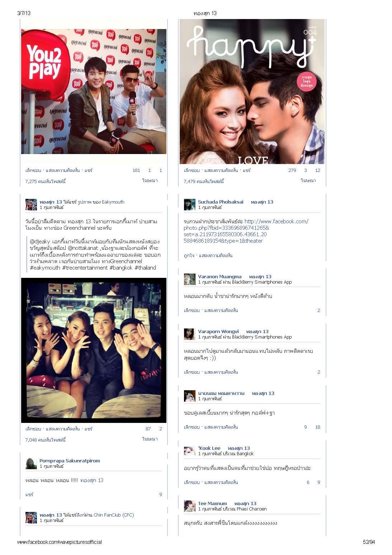
Task: Click Varaporn Wongvi's profile picture
Action: 190,334
